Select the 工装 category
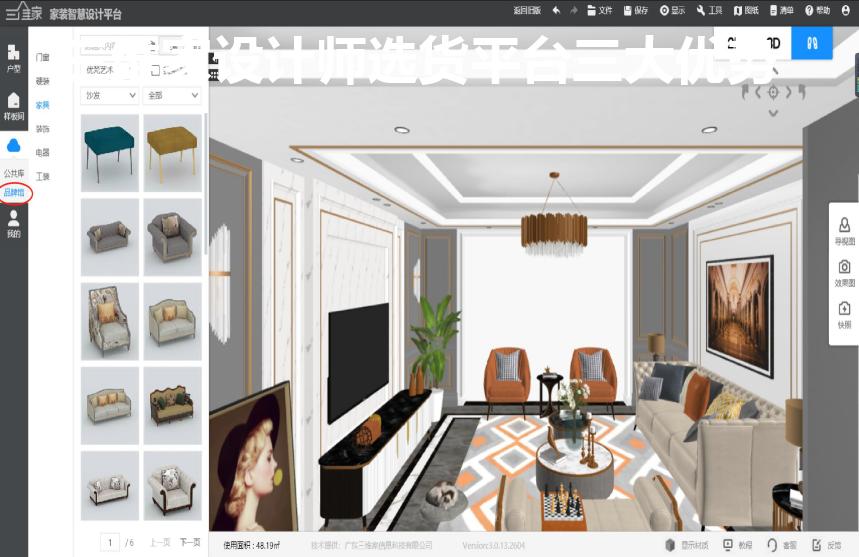This screenshot has width=859, height=557. click(43, 176)
